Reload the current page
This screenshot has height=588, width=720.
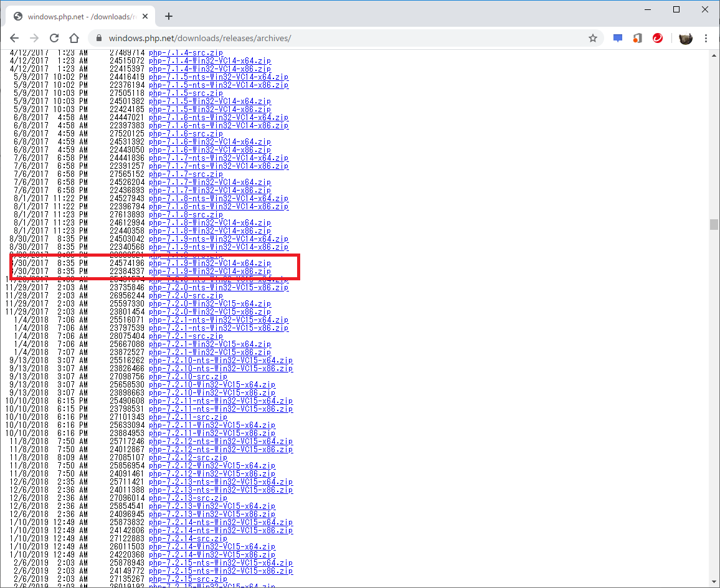[54, 38]
